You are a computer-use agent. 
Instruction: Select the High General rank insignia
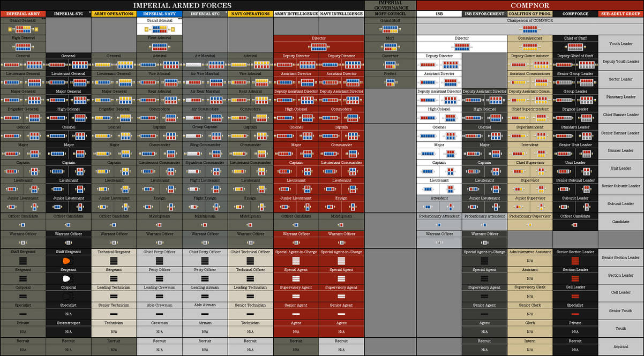pyautogui.click(x=23, y=47)
